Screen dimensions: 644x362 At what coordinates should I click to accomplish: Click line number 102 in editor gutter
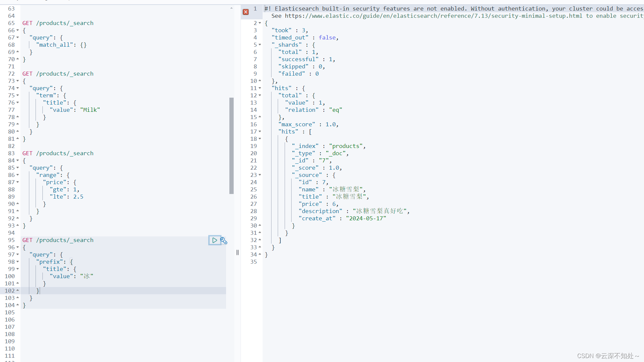coord(10,291)
